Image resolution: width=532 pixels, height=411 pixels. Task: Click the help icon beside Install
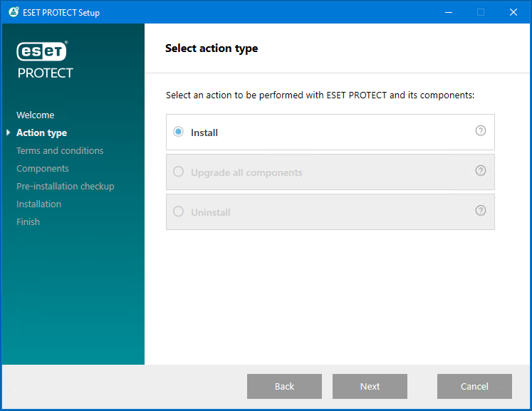coord(480,131)
